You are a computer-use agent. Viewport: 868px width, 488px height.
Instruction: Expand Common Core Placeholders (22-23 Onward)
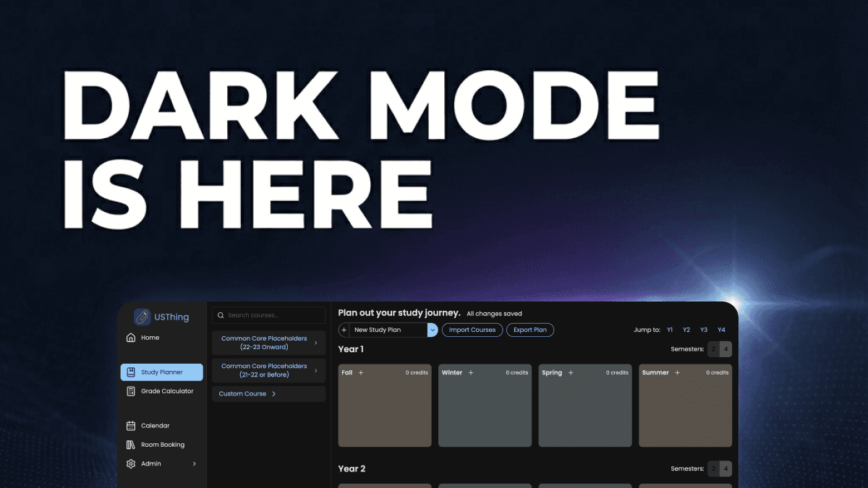[x=268, y=343]
